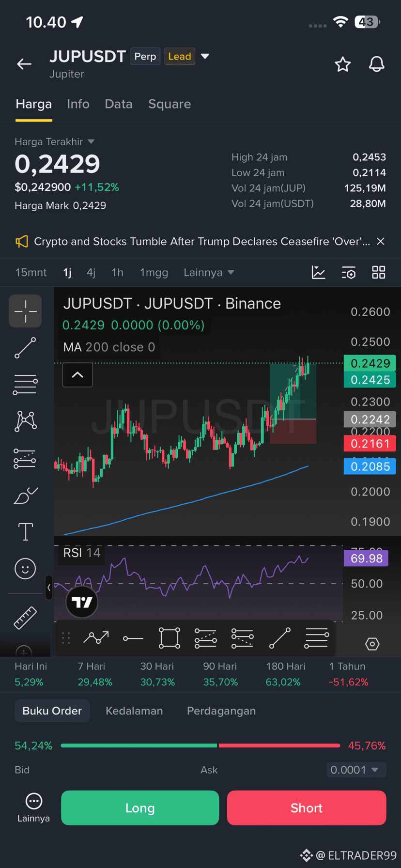401x868 pixels.
Task: Select the text annotation tool
Action: (x=26, y=531)
